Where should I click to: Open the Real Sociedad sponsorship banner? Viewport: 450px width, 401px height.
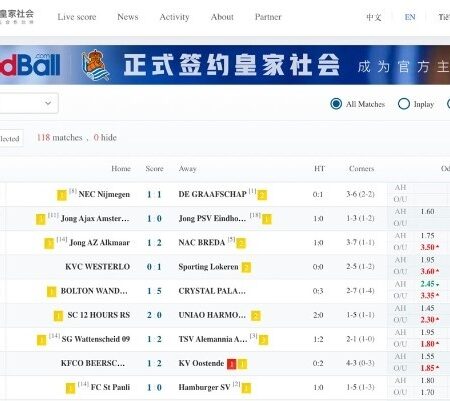225,65
